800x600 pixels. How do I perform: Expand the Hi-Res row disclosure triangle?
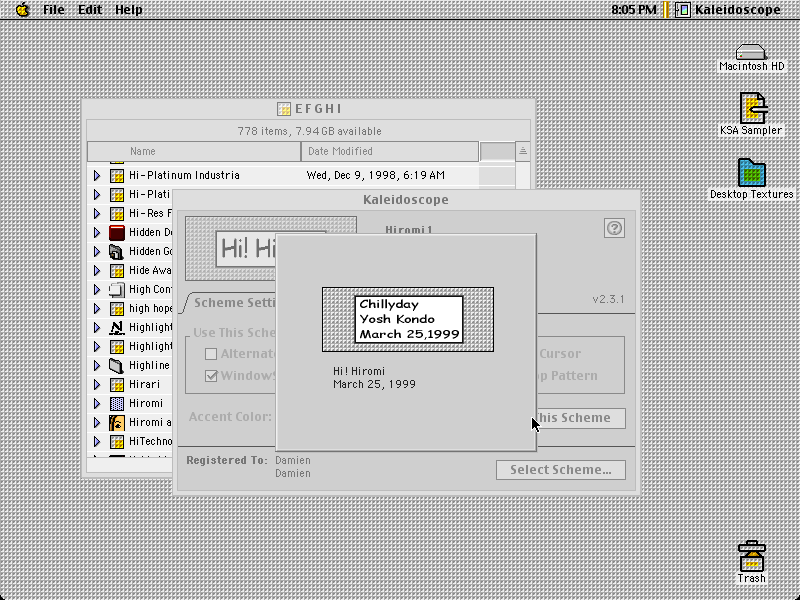(x=97, y=213)
